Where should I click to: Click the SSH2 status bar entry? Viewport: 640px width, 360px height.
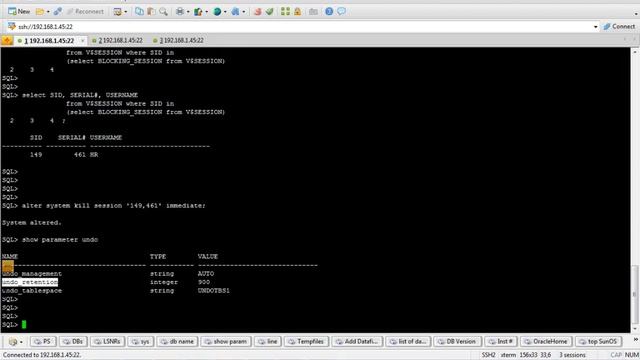click(488, 355)
